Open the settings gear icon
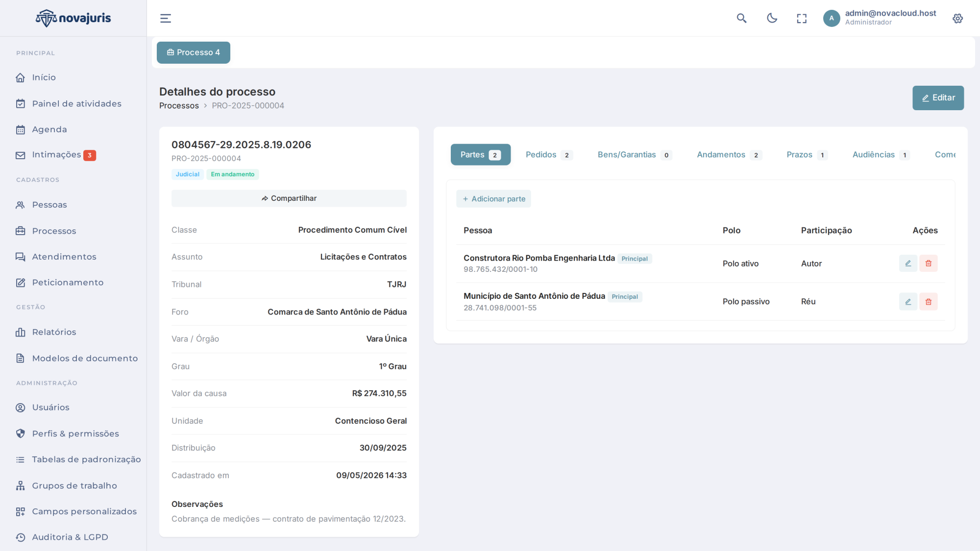This screenshot has height=551, width=980. click(x=957, y=19)
